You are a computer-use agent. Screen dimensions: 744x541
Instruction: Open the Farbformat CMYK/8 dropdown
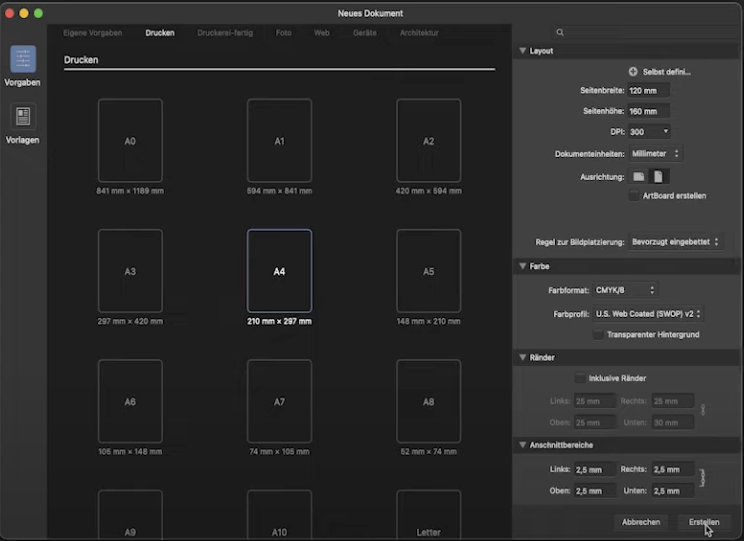[x=625, y=290]
